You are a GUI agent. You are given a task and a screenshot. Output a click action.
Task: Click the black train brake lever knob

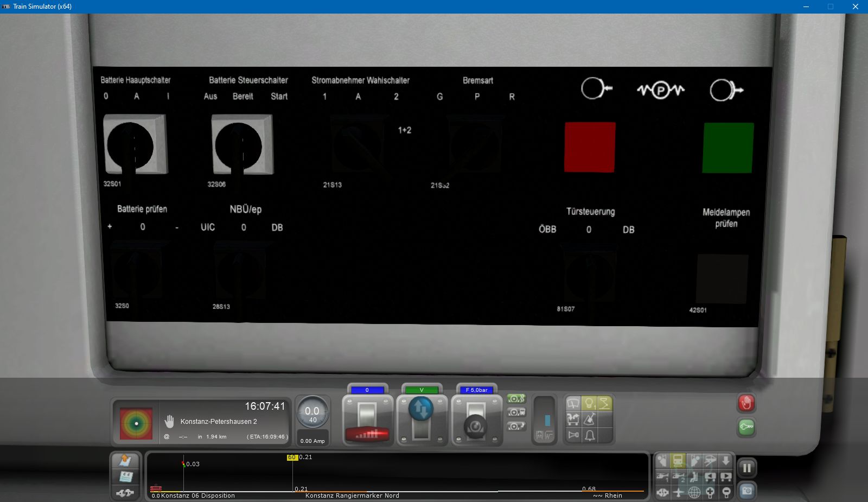pyautogui.click(x=475, y=427)
